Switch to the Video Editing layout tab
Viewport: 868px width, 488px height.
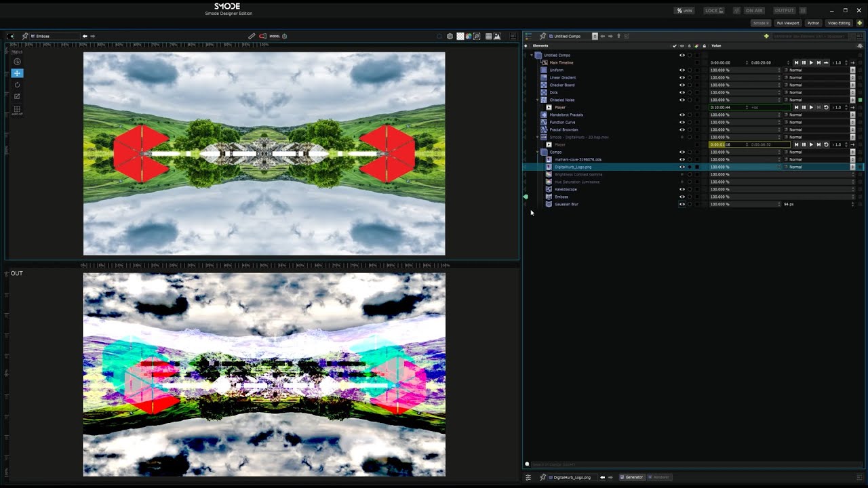[839, 23]
